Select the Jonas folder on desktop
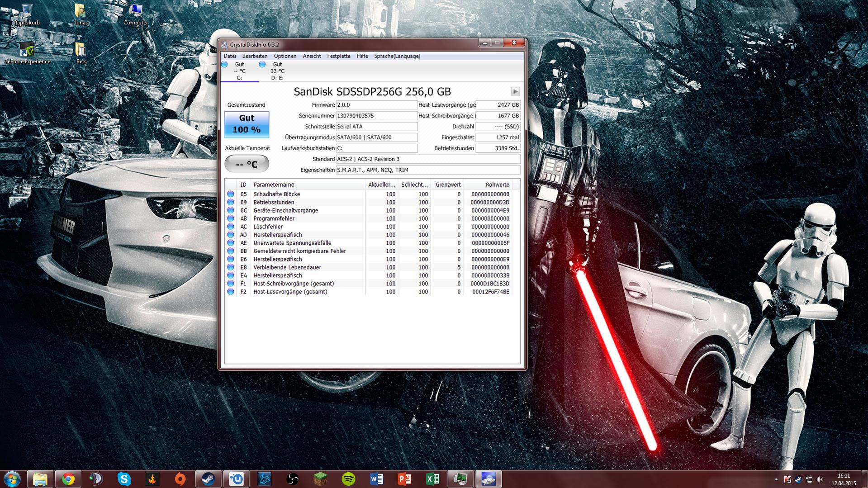This screenshot has height=488, width=868. tap(81, 14)
